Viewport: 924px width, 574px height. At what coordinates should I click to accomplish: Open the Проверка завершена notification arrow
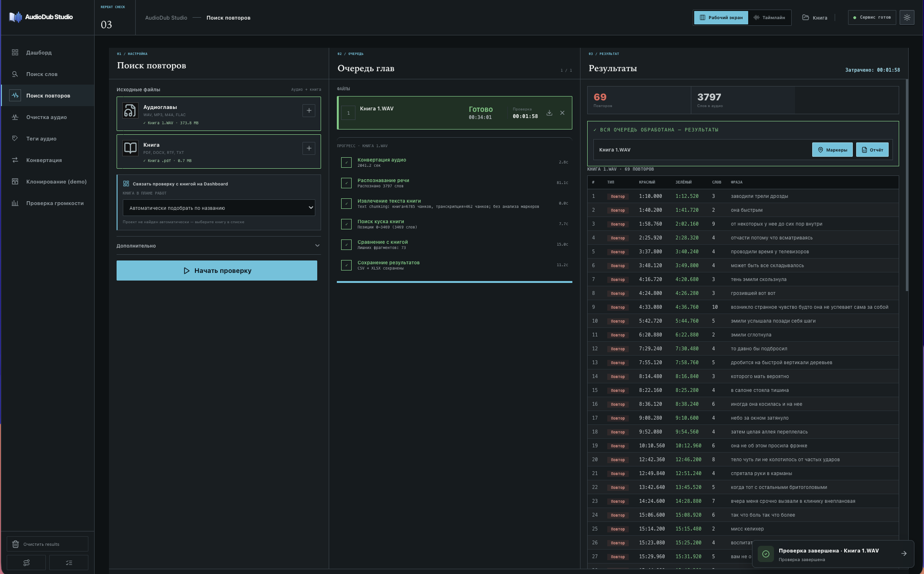point(903,553)
